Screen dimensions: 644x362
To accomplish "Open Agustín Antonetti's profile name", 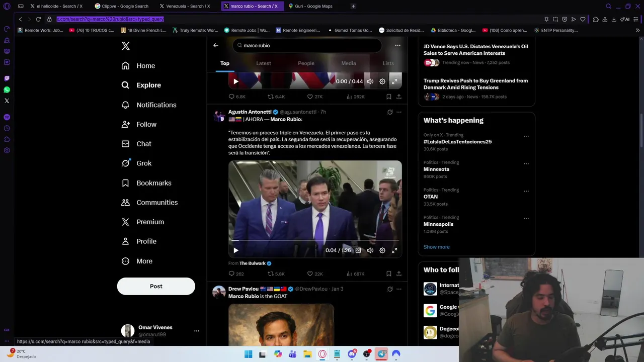I will point(250,112).
